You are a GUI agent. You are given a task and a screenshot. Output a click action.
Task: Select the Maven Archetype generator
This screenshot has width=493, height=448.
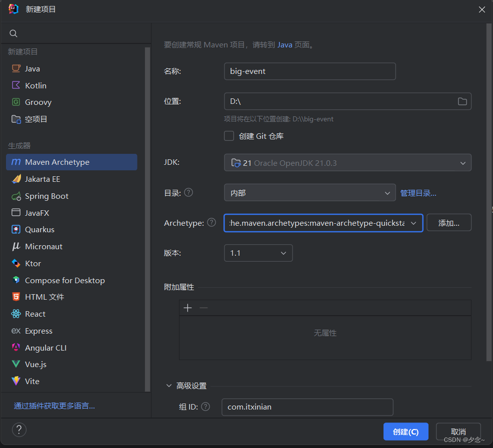(56, 162)
